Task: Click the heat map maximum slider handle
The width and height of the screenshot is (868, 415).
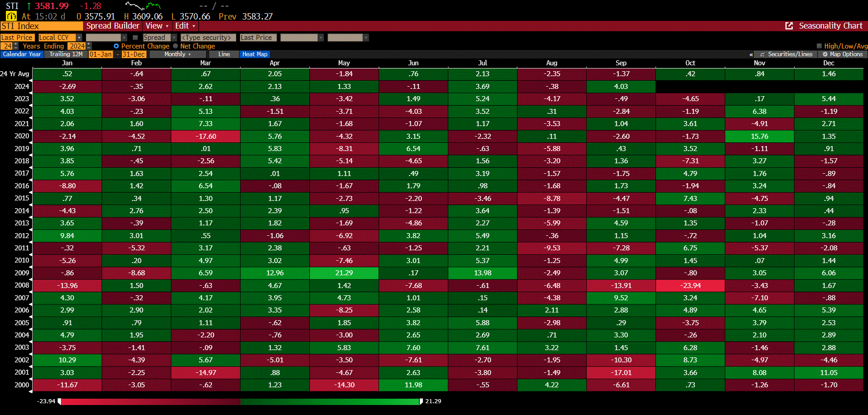Action: (421, 401)
